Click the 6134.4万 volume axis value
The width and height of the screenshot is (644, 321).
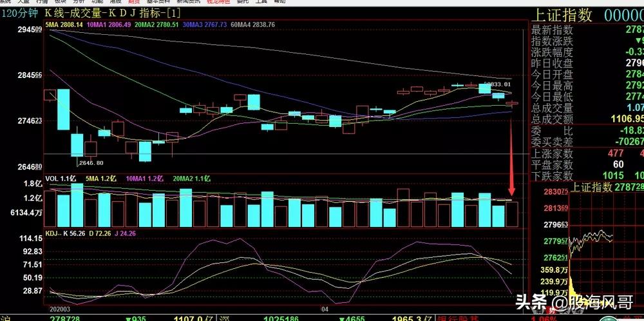click(x=26, y=213)
